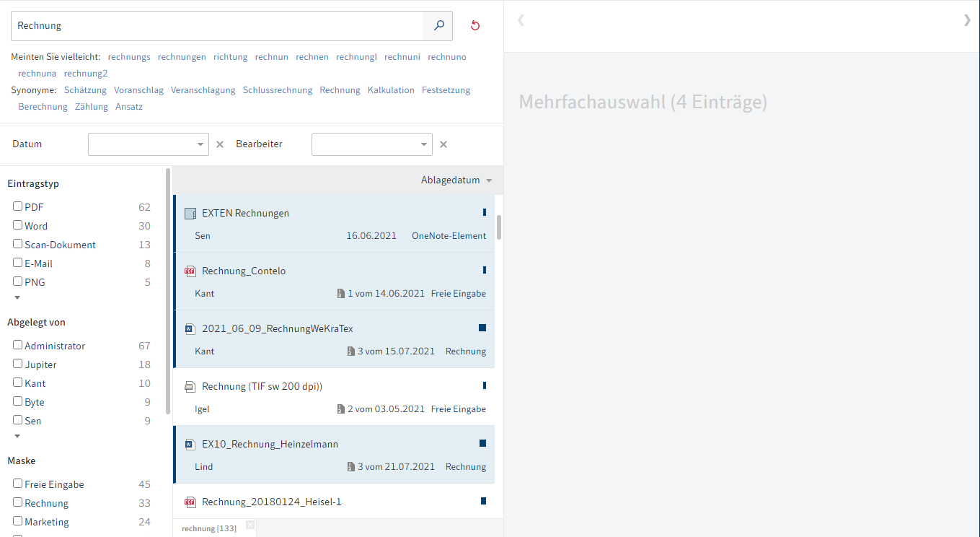Click into the Rechnung search field
Viewport: 980px width, 537px height.
click(x=217, y=26)
